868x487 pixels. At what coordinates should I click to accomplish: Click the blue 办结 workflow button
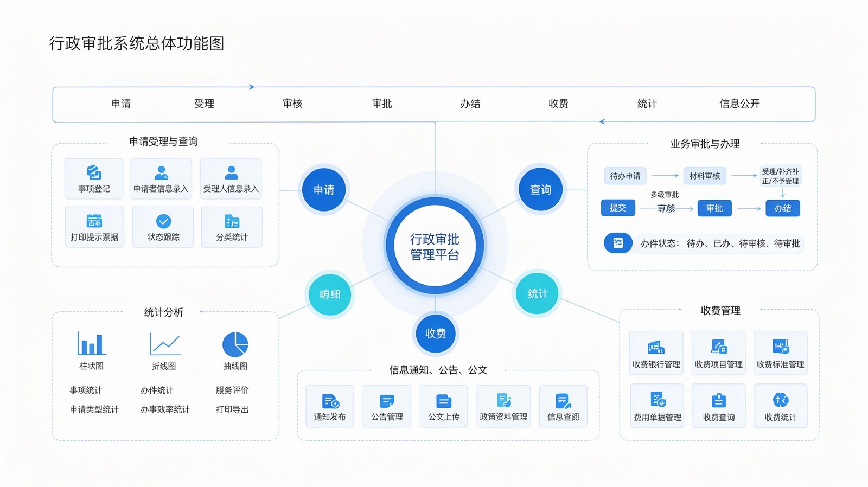pyautogui.click(x=783, y=208)
